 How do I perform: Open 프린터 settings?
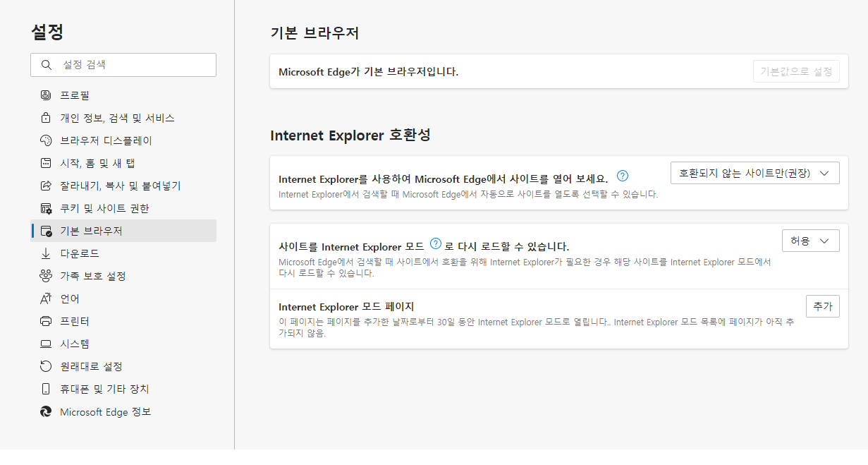[123, 321]
